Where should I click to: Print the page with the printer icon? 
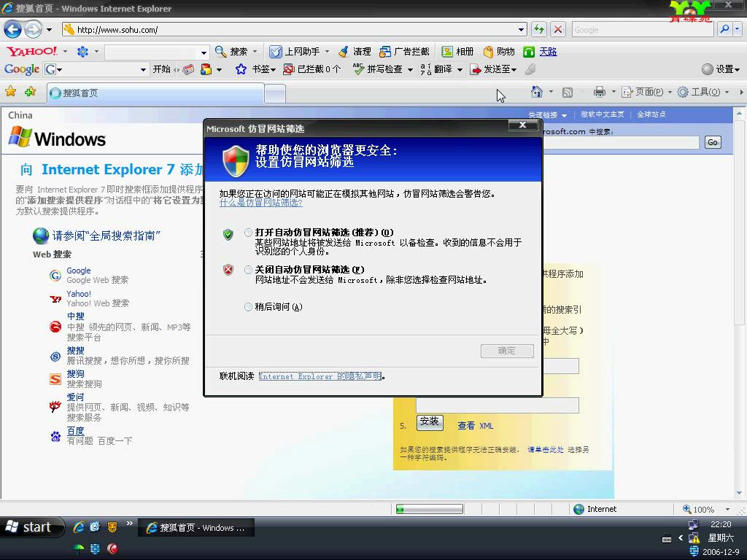pos(600,92)
